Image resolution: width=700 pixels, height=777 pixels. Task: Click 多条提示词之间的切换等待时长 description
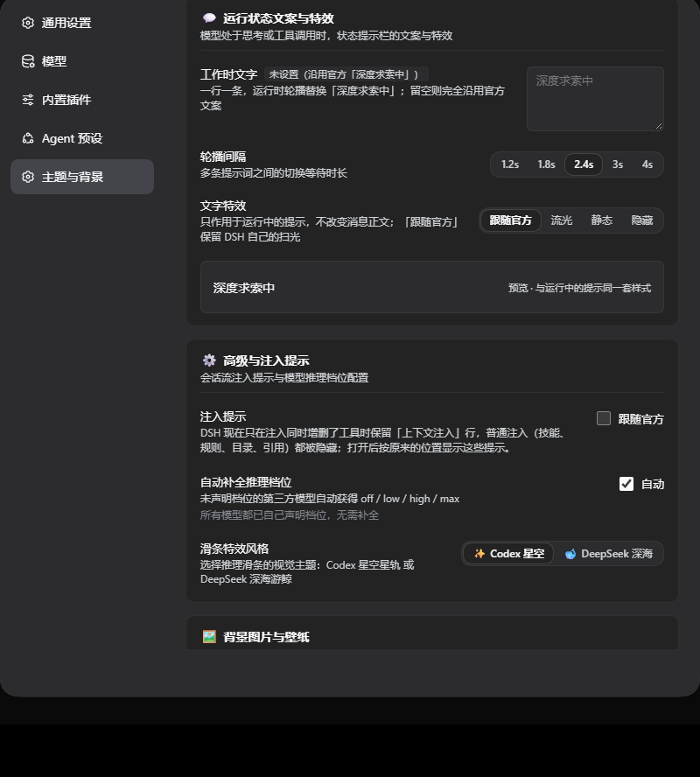point(274,173)
